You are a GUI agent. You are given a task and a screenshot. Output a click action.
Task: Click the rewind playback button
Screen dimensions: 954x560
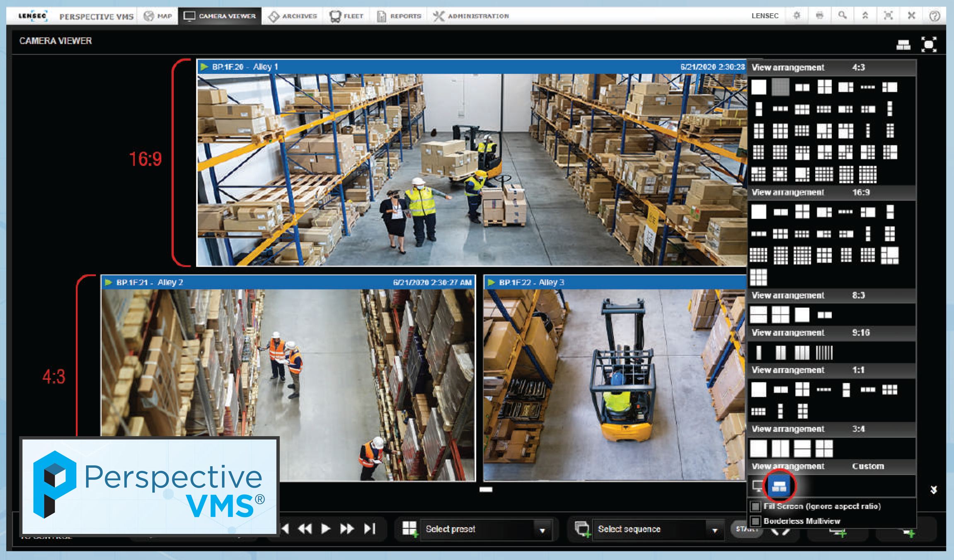click(305, 529)
